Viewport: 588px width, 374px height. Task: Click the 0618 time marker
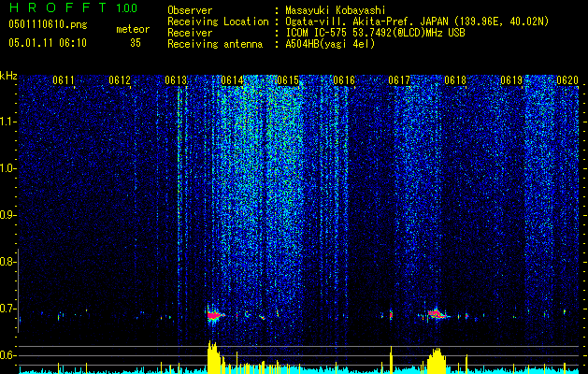(x=455, y=80)
